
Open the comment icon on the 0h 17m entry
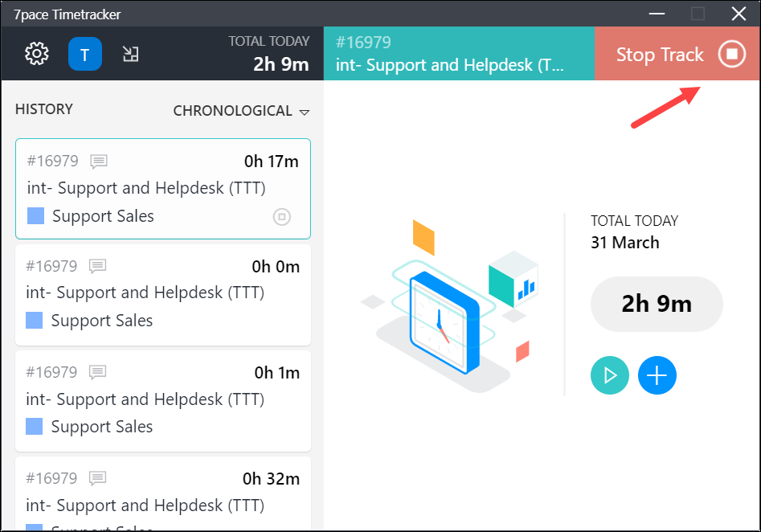pos(99,162)
